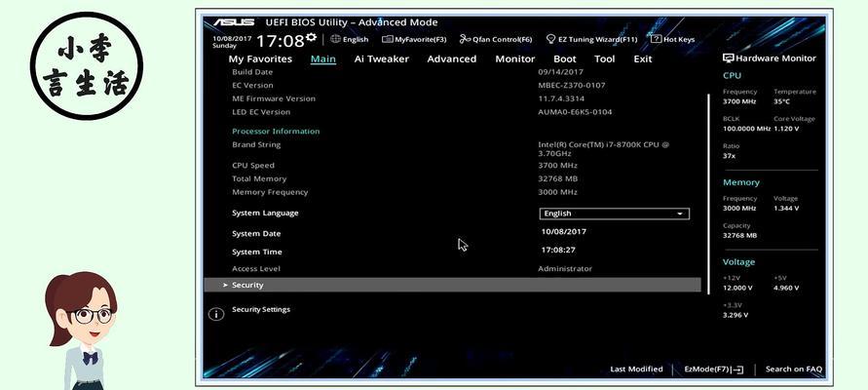Click the System Date value 10/08/2017
The height and width of the screenshot is (390, 868).
(x=563, y=232)
